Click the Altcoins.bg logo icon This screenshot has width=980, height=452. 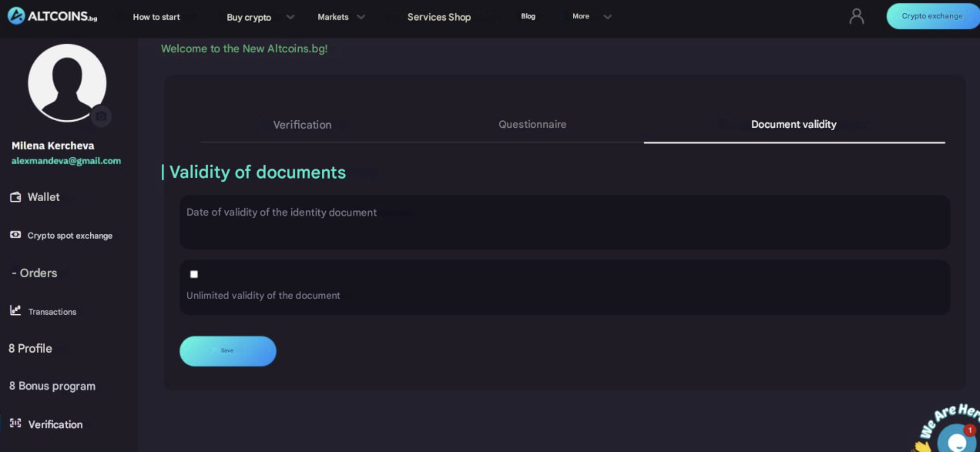16,16
